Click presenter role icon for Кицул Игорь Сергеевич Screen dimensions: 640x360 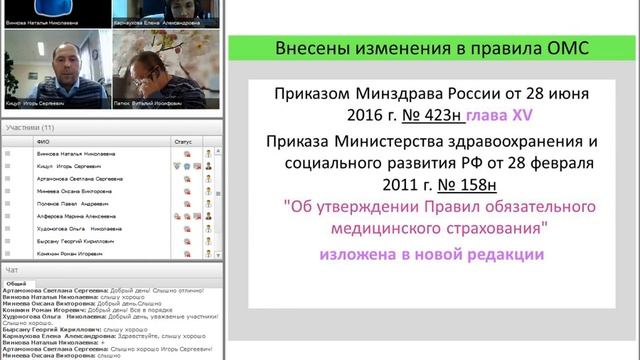(x=209, y=166)
